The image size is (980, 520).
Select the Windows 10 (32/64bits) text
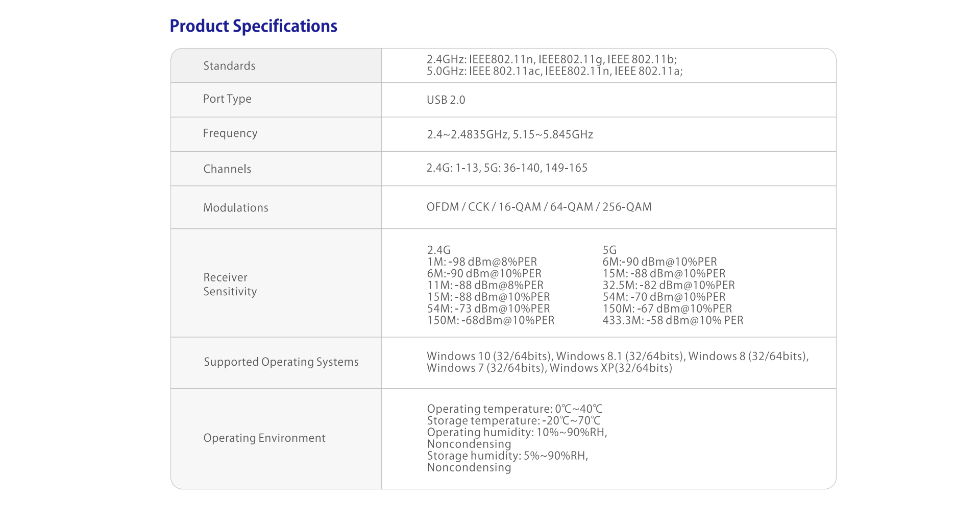(489, 356)
